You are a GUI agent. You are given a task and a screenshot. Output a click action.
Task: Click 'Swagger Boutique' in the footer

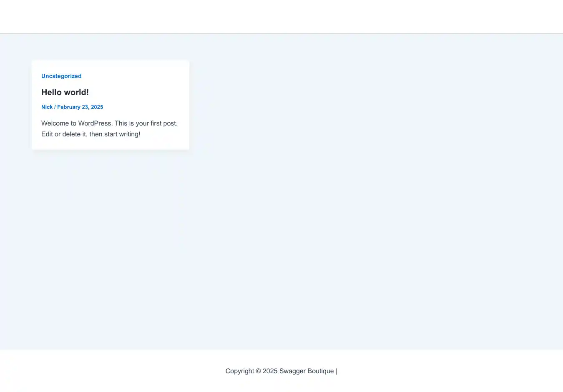point(307,371)
